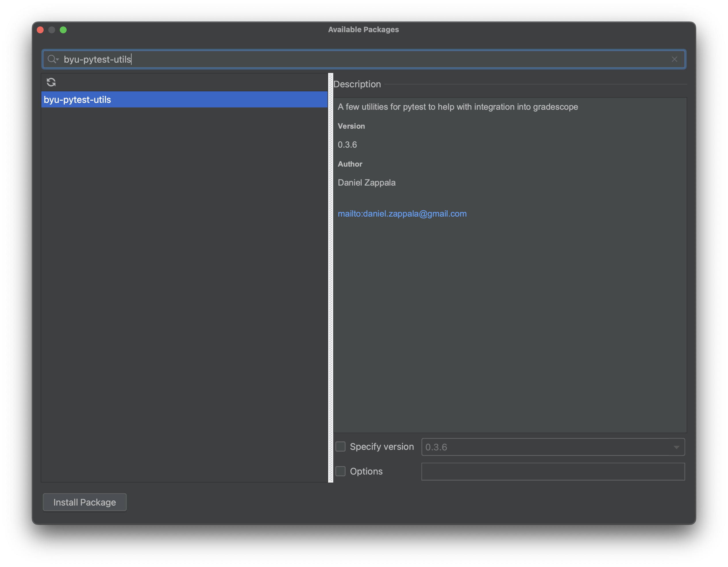Image resolution: width=728 pixels, height=567 pixels.
Task: Click the vertical splitter between panels
Action: coord(331,278)
